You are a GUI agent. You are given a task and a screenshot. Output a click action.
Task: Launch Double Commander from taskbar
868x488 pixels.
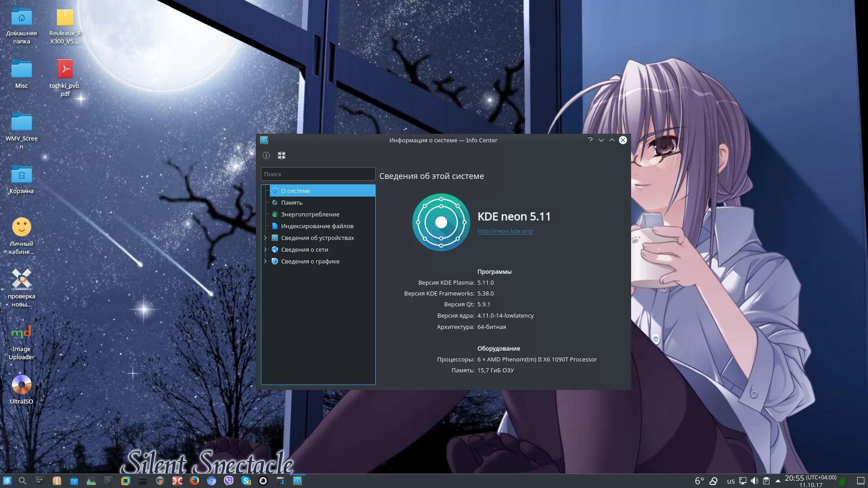177,481
